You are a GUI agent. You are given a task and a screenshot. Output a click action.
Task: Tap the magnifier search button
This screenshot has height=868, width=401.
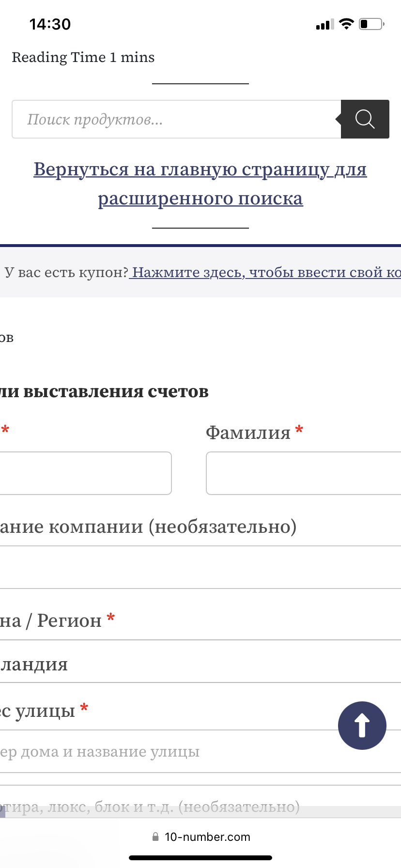point(365,119)
